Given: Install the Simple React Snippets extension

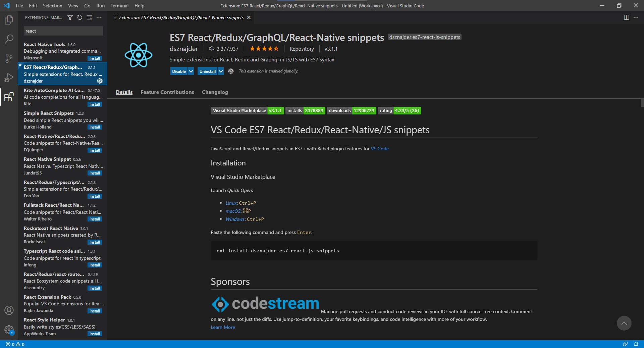Looking at the screenshot, I should (x=95, y=127).
